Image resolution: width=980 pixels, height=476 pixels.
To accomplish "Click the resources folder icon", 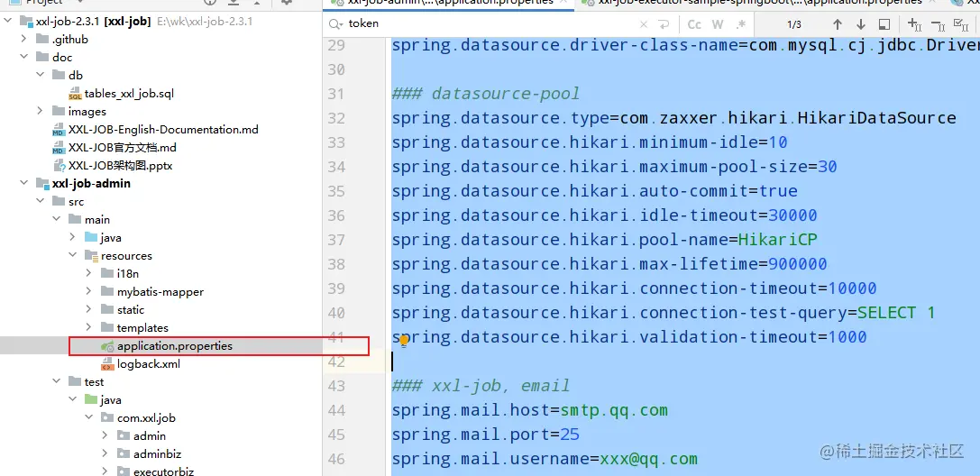I will [x=91, y=255].
